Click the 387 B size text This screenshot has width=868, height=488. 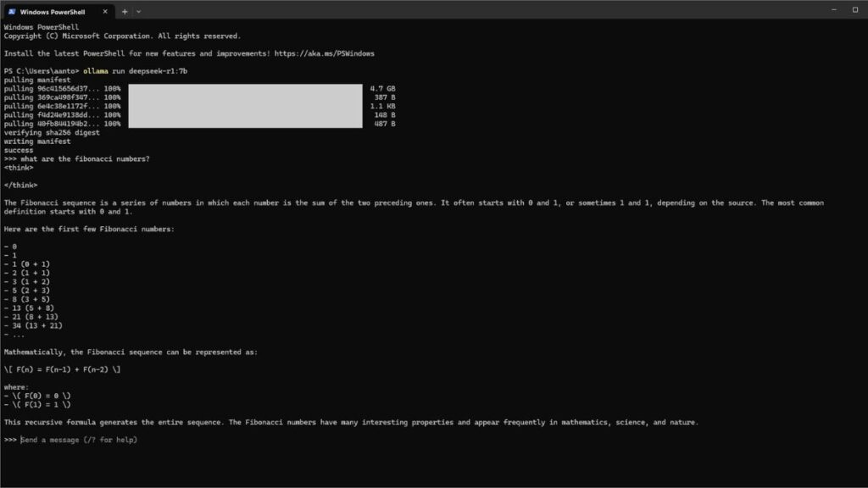tap(385, 97)
